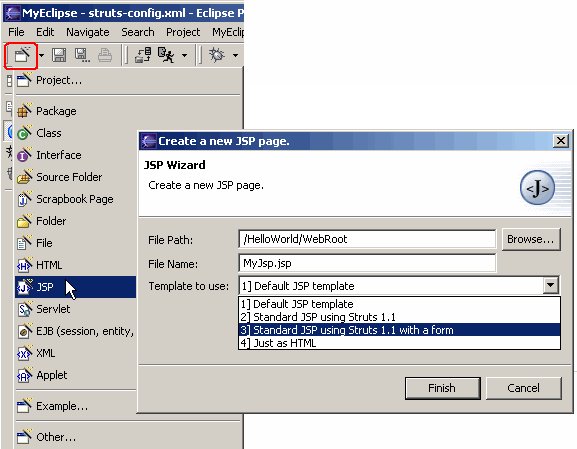Click the JSP menu icon
The image size is (577, 449).
[24, 287]
